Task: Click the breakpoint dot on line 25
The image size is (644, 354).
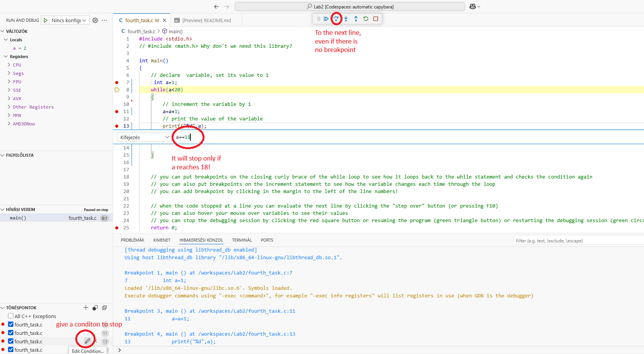Action: (117, 228)
